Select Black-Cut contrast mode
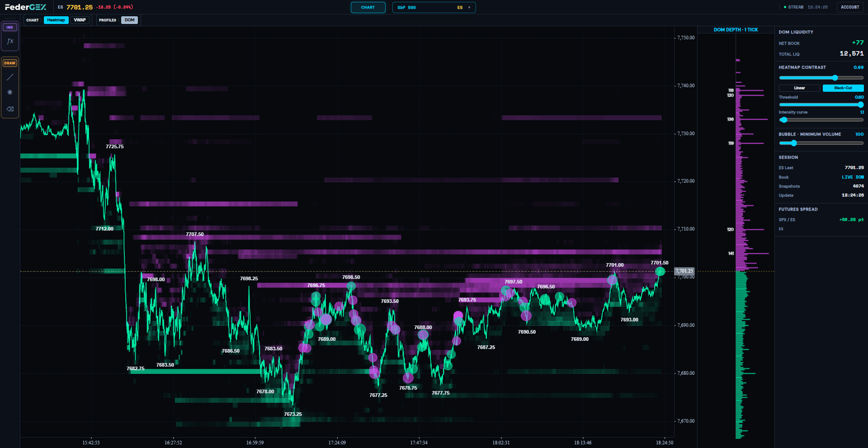This screenshot has width=868, height=448. (843, 88)
